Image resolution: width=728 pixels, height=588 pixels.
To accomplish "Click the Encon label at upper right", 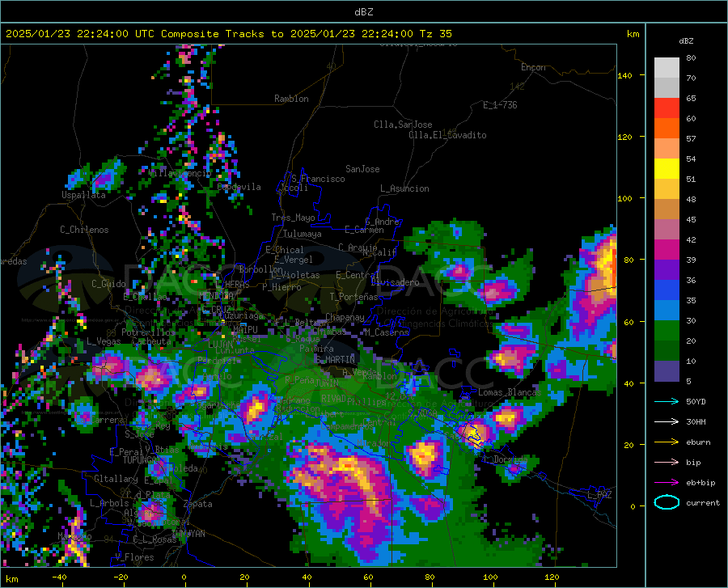I will tap(533, 67).
